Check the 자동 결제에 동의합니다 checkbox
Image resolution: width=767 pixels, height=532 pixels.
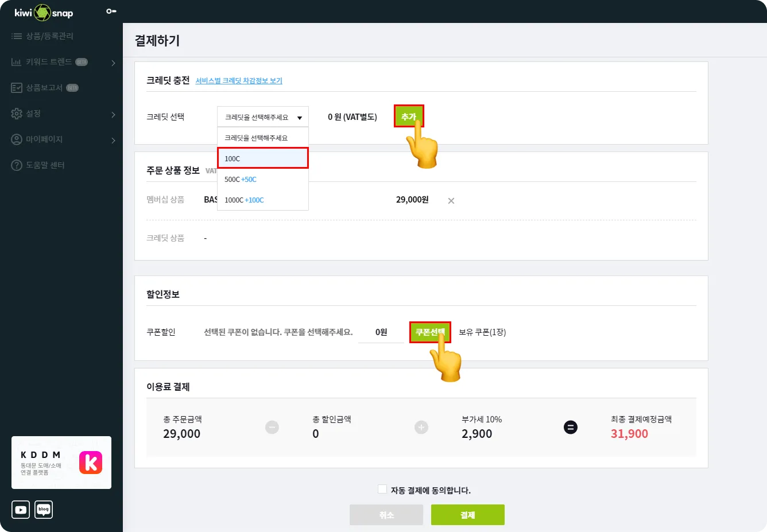click(x=382, y=489)
